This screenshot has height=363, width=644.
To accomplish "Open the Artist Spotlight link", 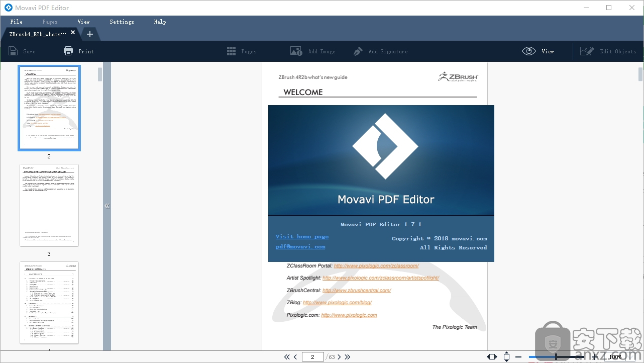I will (381, 278).
